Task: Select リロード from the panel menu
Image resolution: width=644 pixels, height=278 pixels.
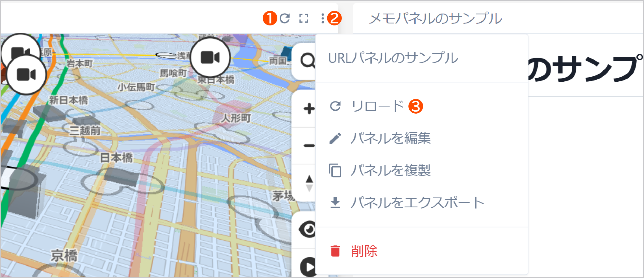Action: click(421, 106)
